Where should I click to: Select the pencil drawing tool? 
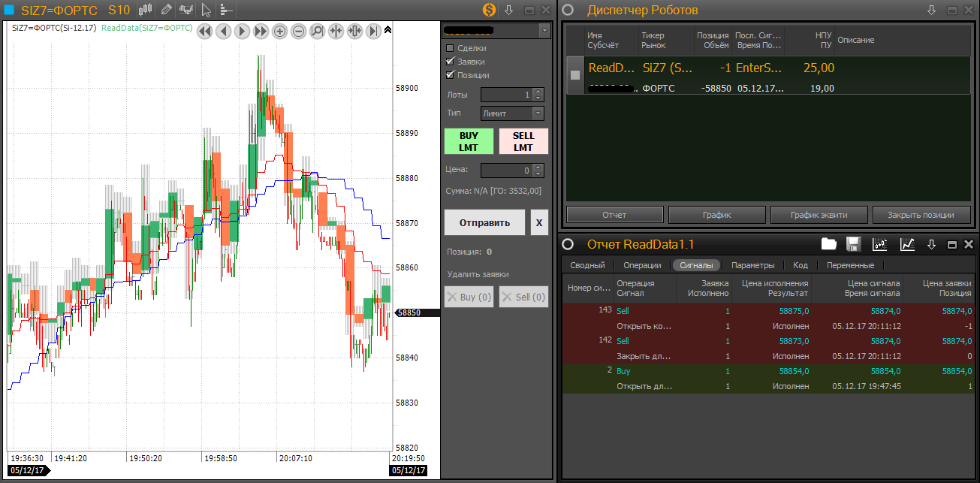(x=166, y=10)
